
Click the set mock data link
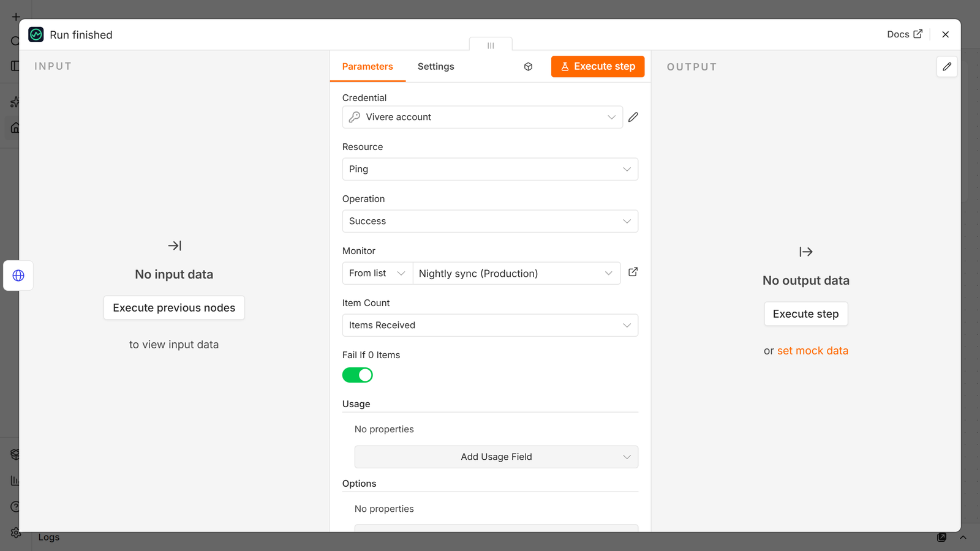pos(813,351)
